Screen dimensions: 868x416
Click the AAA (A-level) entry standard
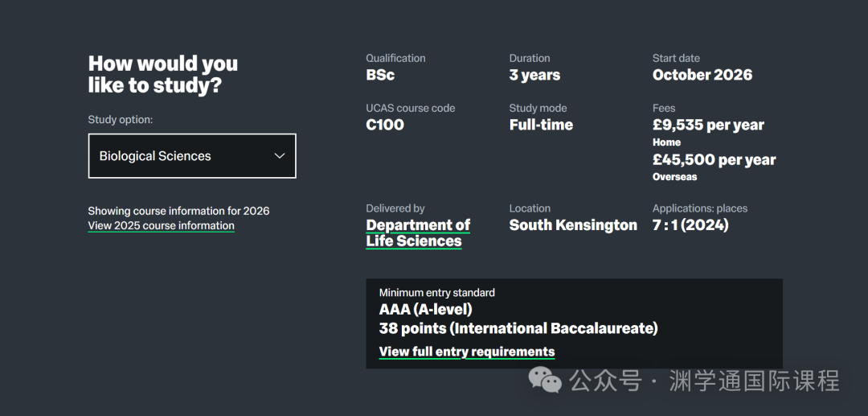click(x=425, y=310)
